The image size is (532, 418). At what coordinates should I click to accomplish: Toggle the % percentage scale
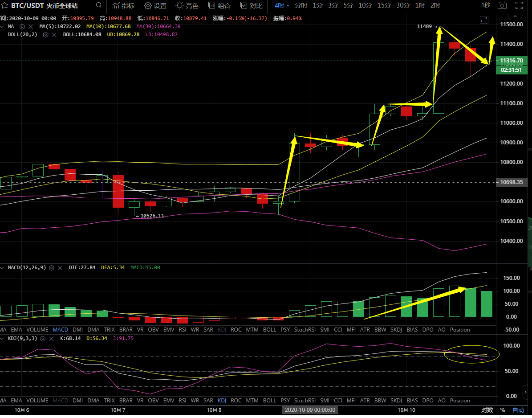[503, 410]
